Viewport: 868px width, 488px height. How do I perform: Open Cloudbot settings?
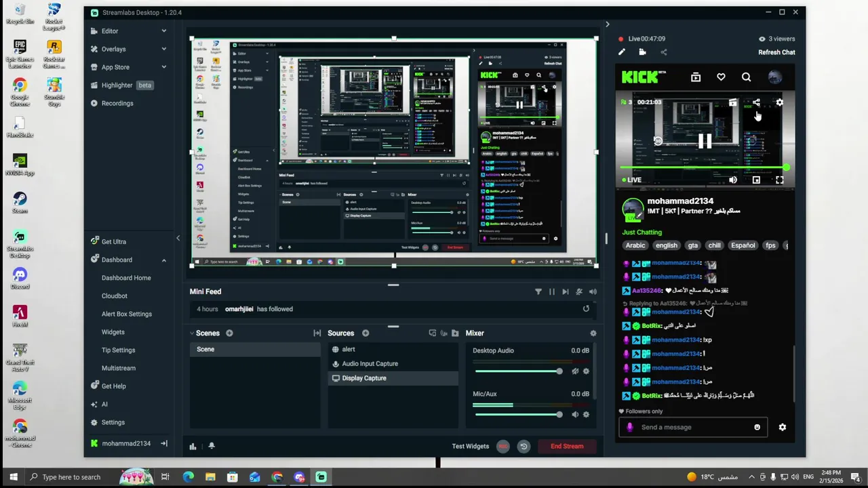click(x=115, y=296)
